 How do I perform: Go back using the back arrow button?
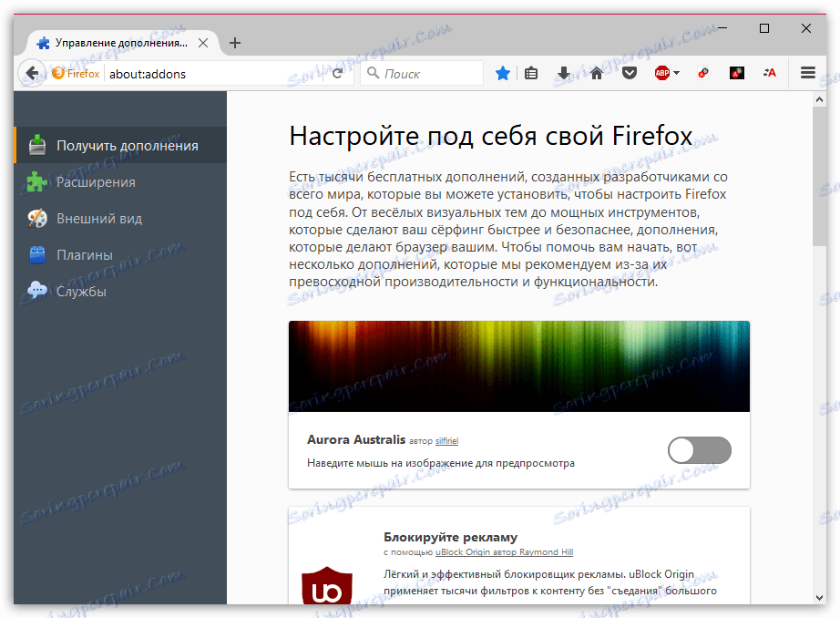(x=31, y=74)
